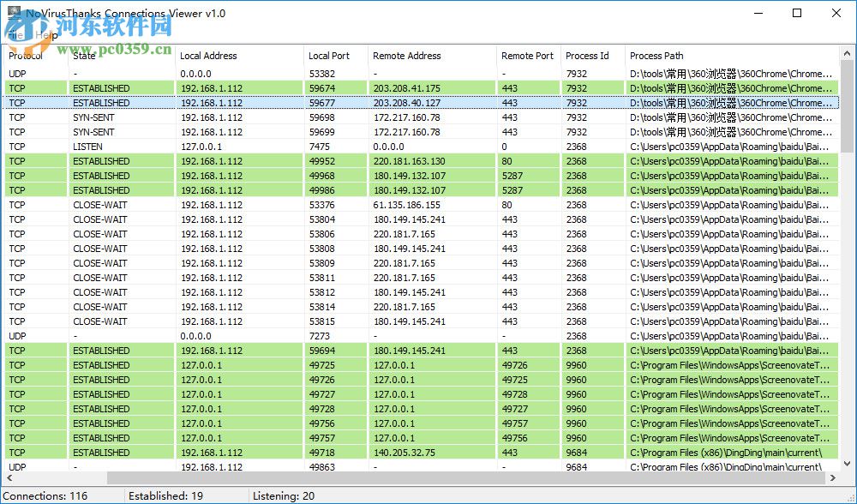Select the ESTABLISHED row for 203.208.41.175
The width and height of the screenshot is (857, 504).
[x=257, y=88]
